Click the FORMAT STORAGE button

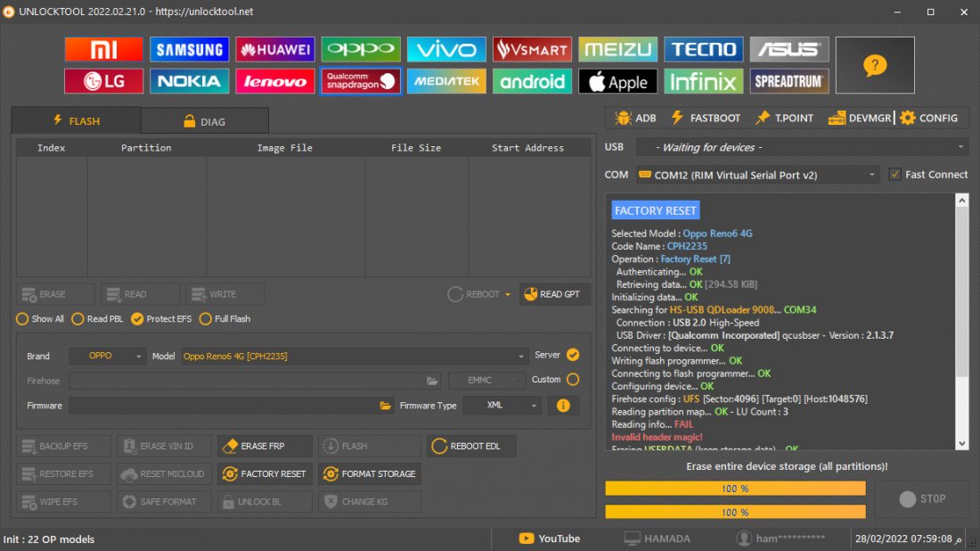pos(370,474)
